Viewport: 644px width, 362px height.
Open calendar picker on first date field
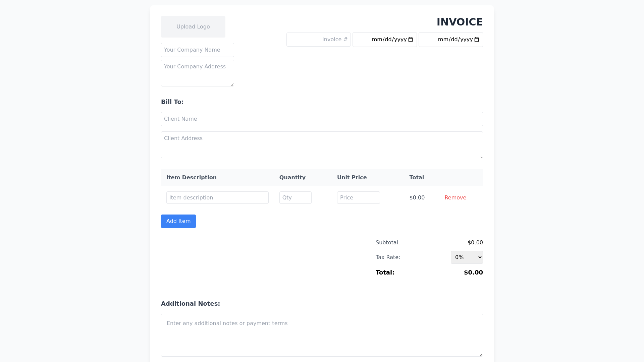tap(411, 40)
